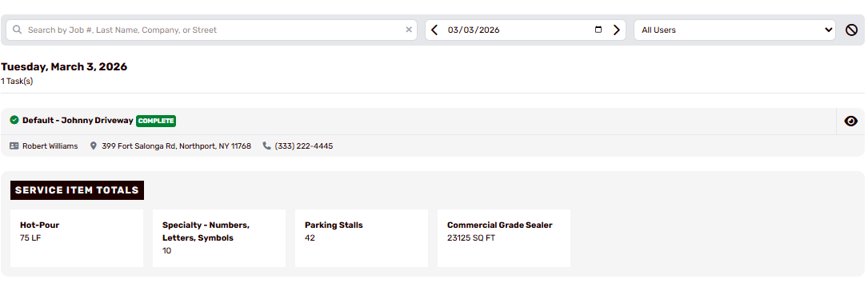The image size is (868, 295).
Task: Click the 75 LF value
Action: [x=30, y=238]
